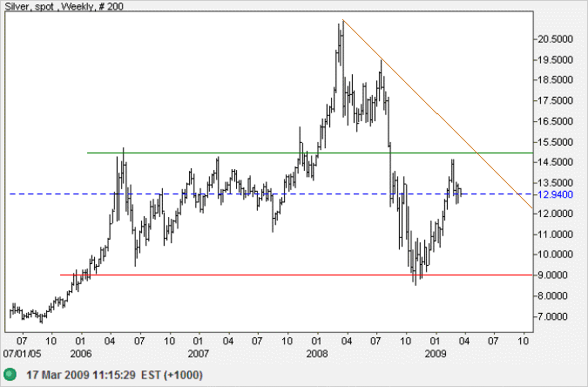This screenshot has width=588, height=387.
Task: Click the chart title 'Silver, spot, Weekly, # 200'
Action: click(64, 6)
